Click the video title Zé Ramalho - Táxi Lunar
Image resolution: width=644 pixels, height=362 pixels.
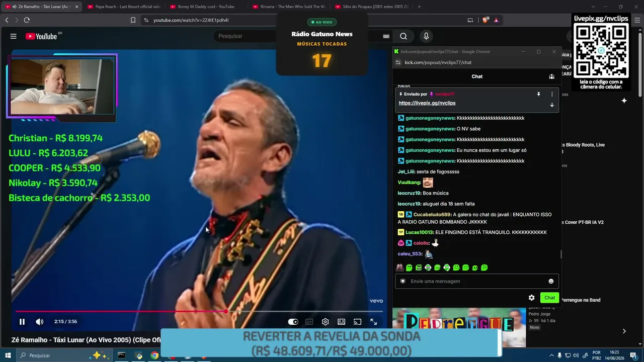pos(86,340)
